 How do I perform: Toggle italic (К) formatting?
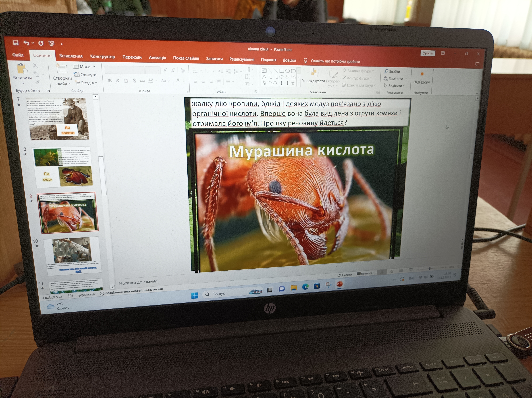pyautogui.click(x=118, y=80)
